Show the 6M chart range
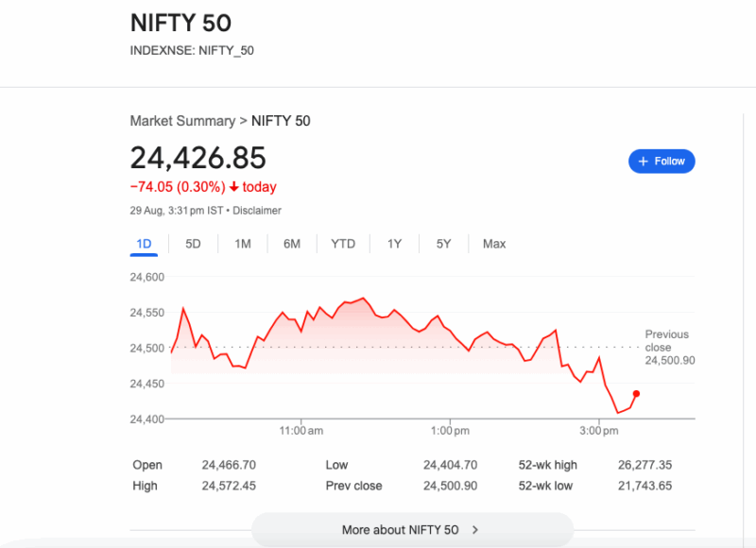Image resolution: width=756 pixels, height=548 pixels. (x=292, y=244)
